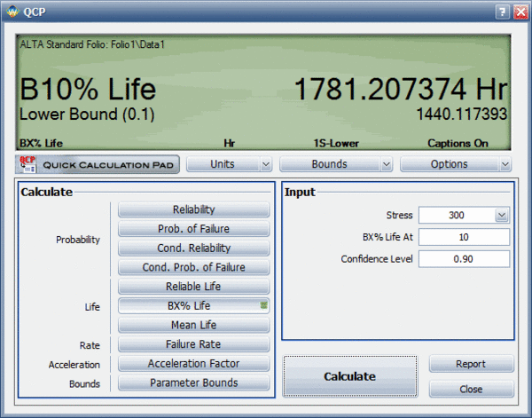Expand the Stress value dropdown arrow
Image resolution: width=532 pixels, height=418 pixels.
point(502,216)
